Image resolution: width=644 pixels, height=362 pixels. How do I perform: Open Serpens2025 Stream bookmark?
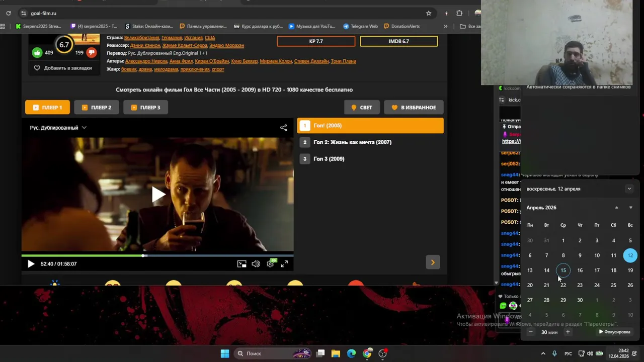pyautogui.click(x=38, y=26)
